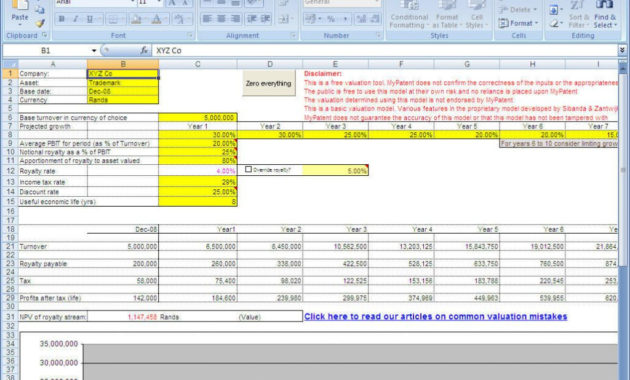Increase the indent
The width and height of the screenshot is (630, 380).
click(266, 19)
